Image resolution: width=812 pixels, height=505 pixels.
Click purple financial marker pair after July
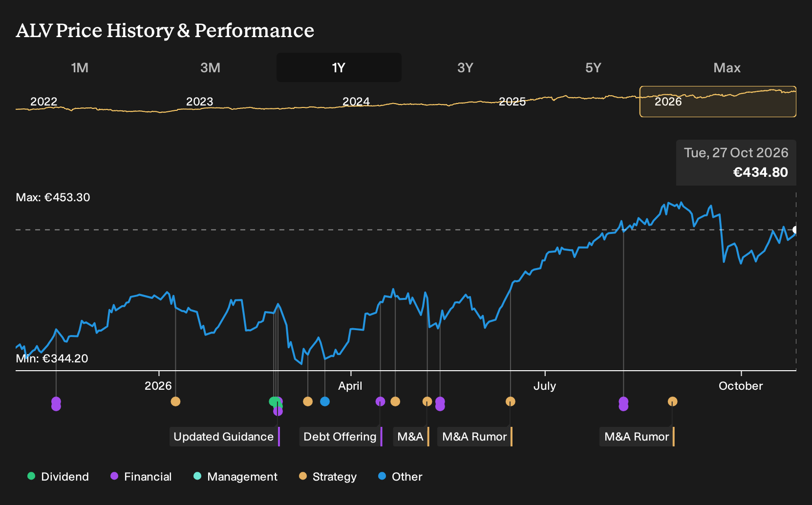coord(623,404)
